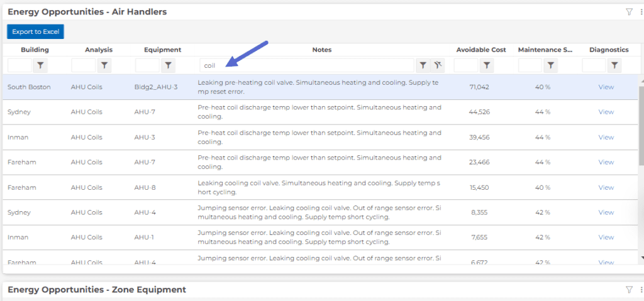Image resolution: width=644 pixels, height=301 pixels.
Task: Select the AHU-8 equipment cell
Action: coord(145,187)
